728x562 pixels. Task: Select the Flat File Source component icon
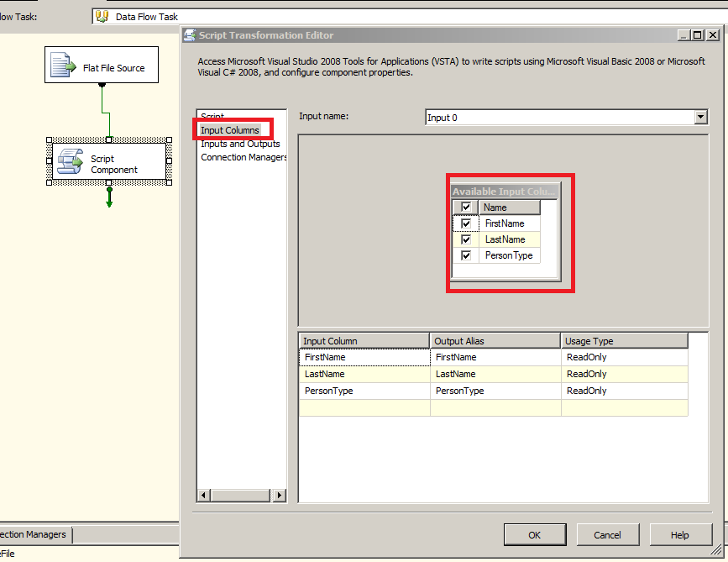click(x=63, y=64)
